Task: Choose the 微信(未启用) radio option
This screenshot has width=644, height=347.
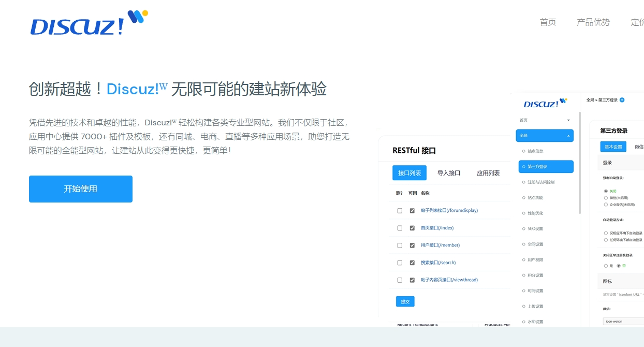Action: tap(606, 198)
